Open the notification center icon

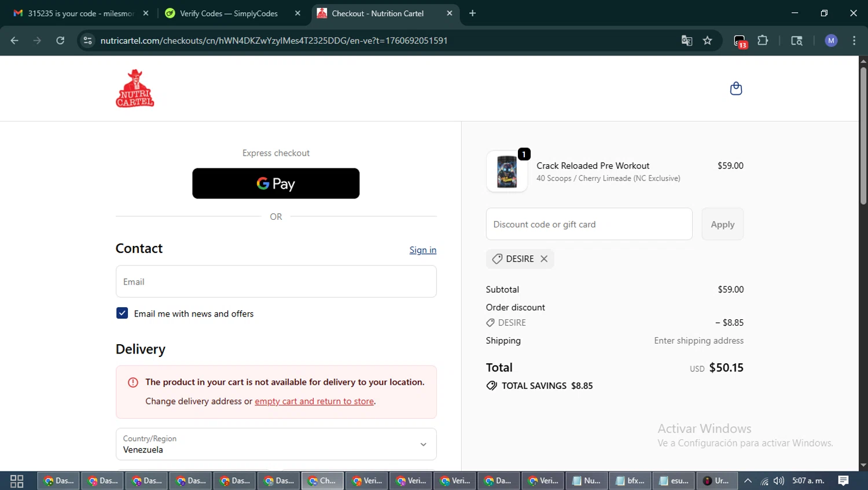(x=843, y=481)
